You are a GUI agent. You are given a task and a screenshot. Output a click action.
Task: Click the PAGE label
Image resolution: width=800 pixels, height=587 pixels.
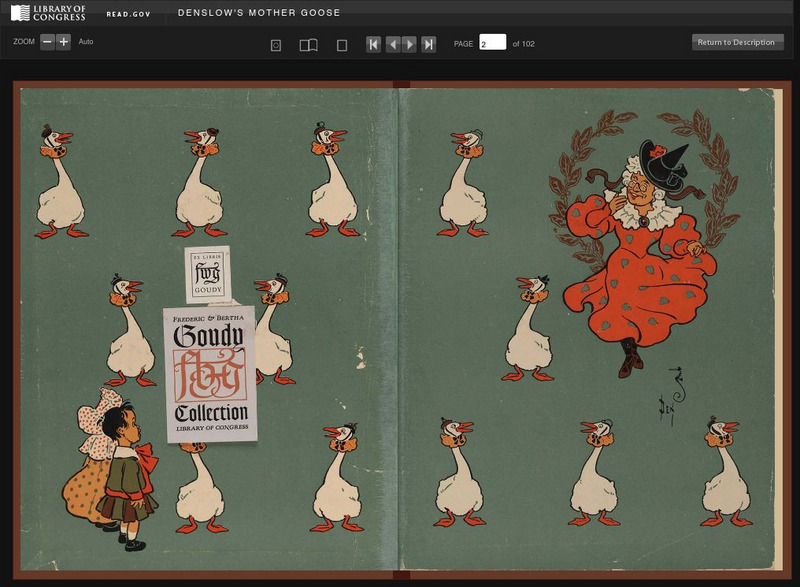pos(463,44)
